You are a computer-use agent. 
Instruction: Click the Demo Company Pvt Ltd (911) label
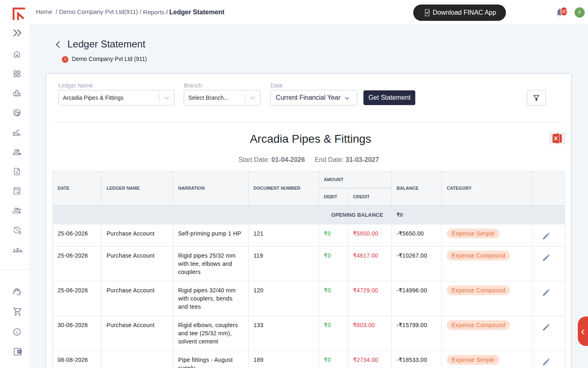click(109, 59)
